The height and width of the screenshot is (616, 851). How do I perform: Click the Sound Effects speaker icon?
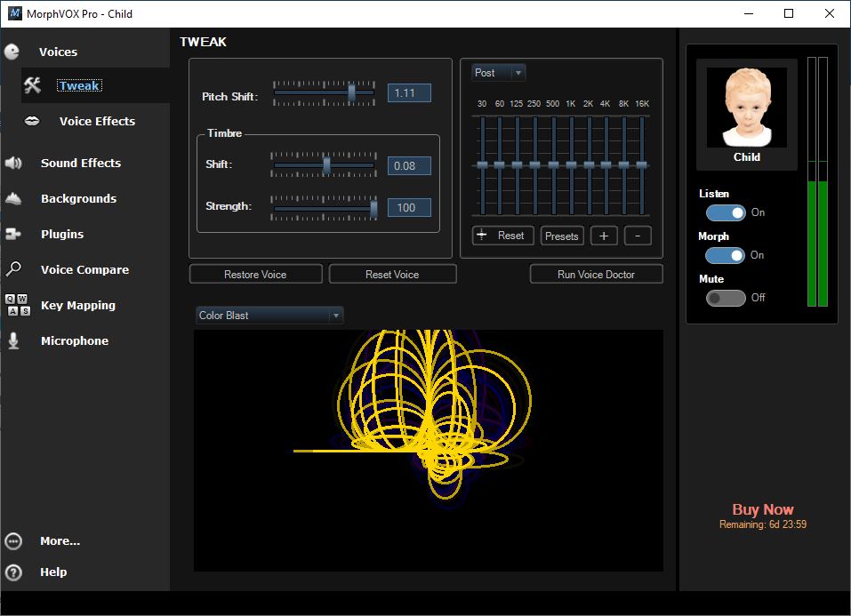point(13,163)
